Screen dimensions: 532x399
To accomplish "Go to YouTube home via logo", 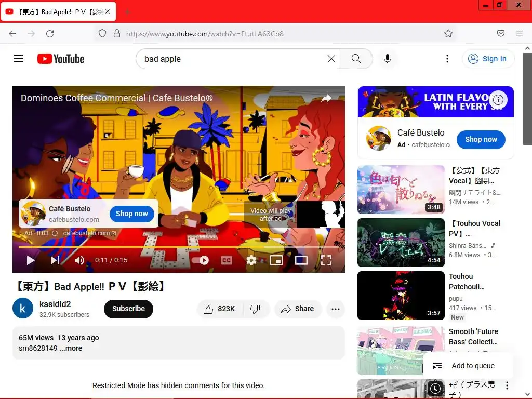I will point(61,59).
